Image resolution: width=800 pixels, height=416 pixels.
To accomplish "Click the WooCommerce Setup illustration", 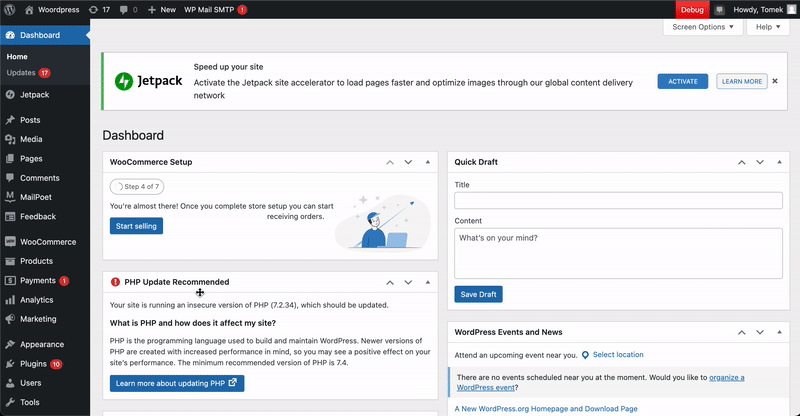I will [x=383, y=223].
